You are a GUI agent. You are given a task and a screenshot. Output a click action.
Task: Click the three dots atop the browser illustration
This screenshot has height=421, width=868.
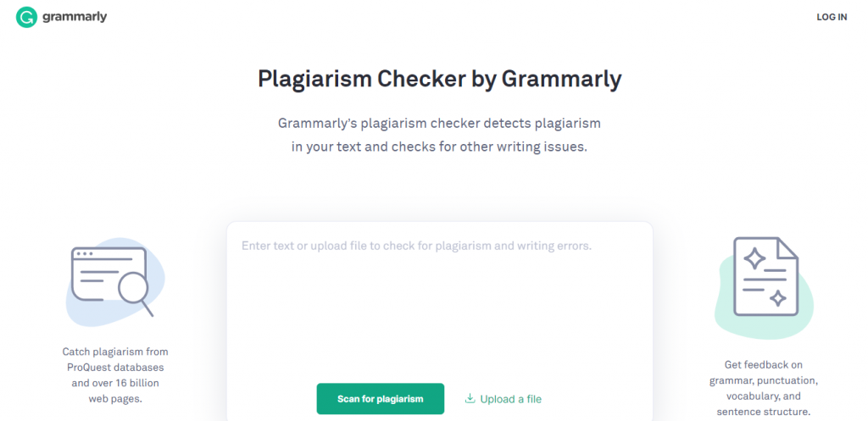(84, 253)
